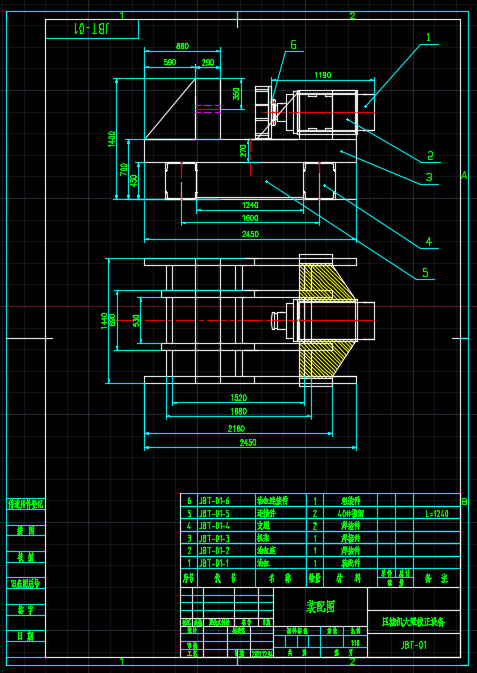Select the 装配图 title text
Image resolution: width=477 pixels, height=673 pixels.
point(320,606)
